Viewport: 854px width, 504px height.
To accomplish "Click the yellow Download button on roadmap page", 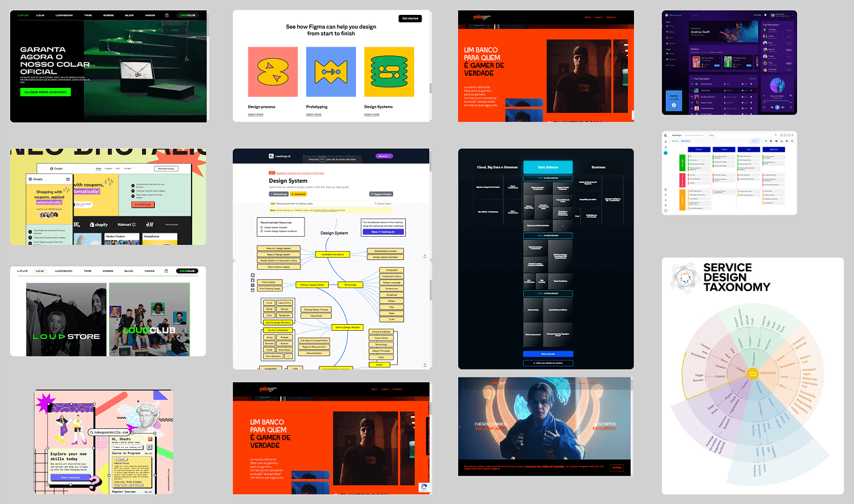I will [300, 193].
